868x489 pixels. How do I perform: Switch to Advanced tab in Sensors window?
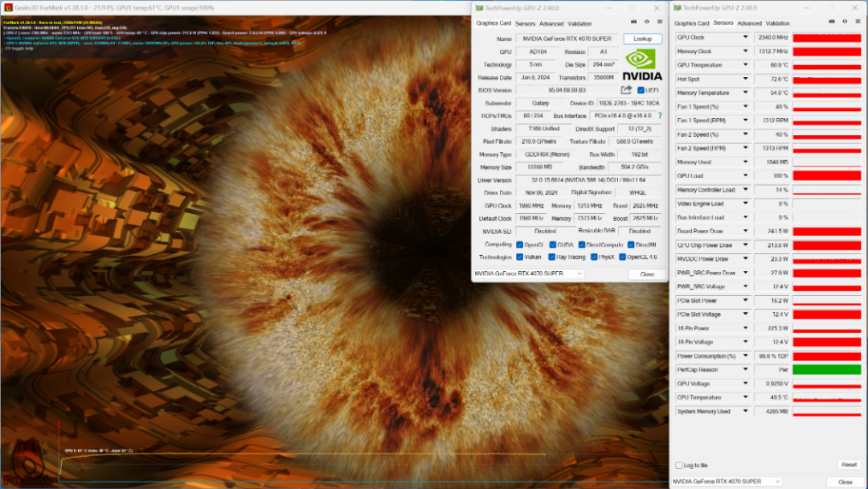[750, 23]
